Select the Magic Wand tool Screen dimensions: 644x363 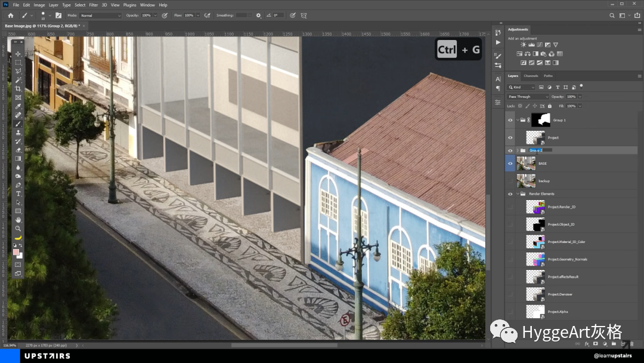coord(18,80)
